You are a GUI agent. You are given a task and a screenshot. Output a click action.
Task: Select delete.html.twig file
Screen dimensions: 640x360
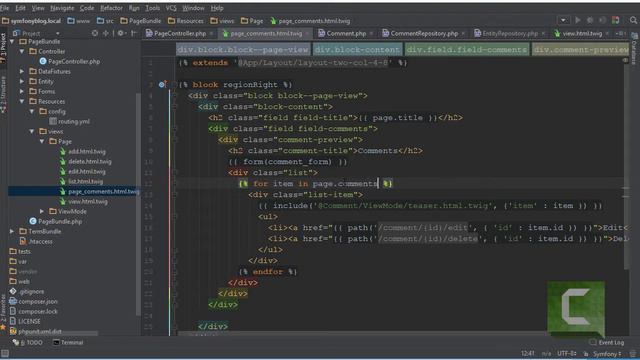[86, 162]
